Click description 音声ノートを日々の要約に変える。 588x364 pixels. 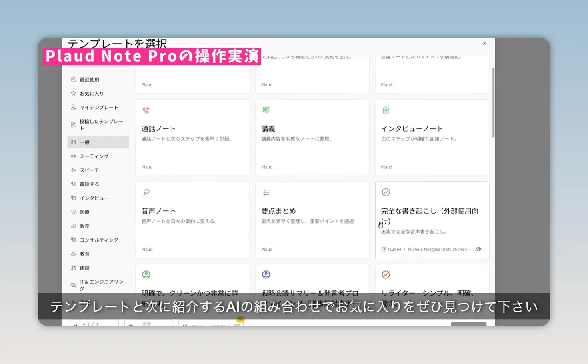point(179,221)
